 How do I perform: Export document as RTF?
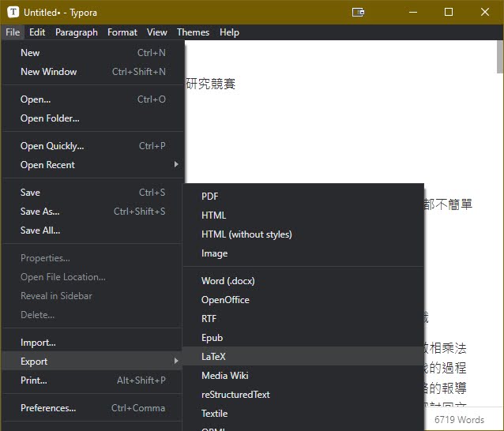(x=303, y=319)
